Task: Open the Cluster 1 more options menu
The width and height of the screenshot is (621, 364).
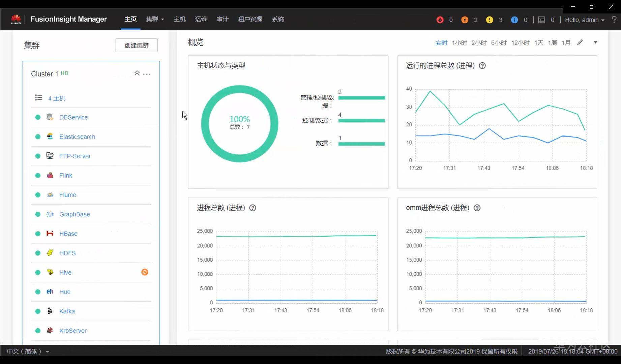Action: point(147,74)
